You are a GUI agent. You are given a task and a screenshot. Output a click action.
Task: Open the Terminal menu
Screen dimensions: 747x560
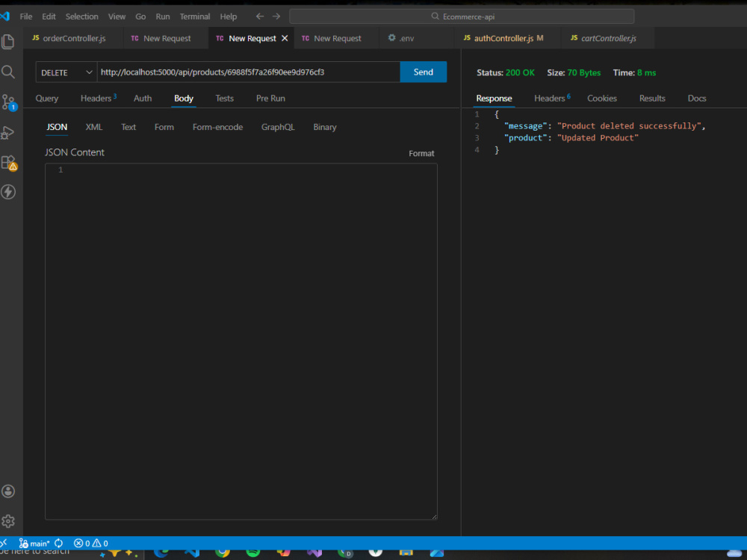(194, 16)
